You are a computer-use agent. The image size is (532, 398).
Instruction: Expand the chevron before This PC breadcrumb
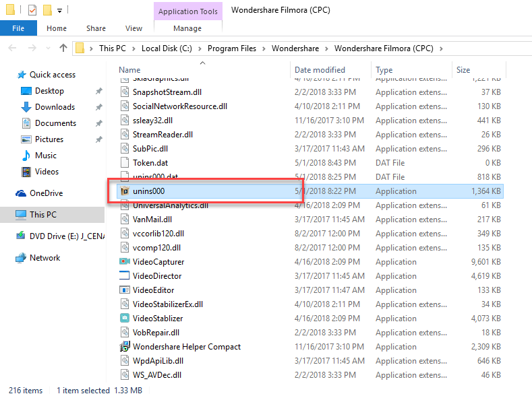click(x=91, y=48)
